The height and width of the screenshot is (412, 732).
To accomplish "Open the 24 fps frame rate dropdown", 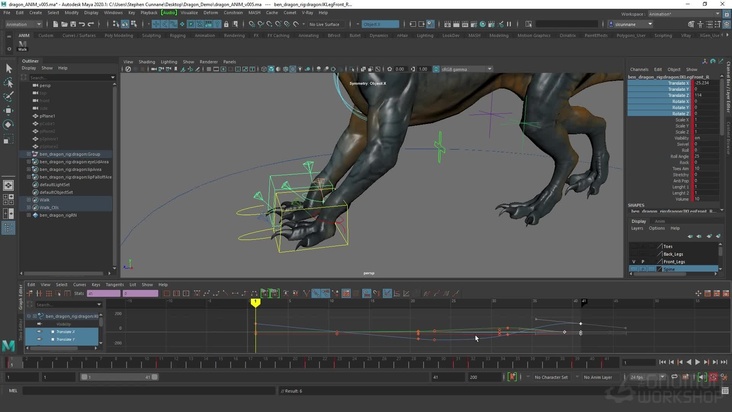I will point(647,377).
